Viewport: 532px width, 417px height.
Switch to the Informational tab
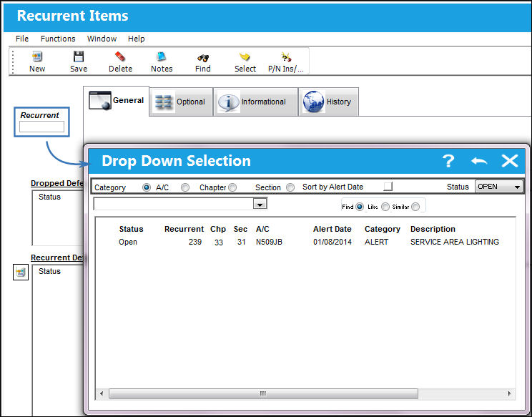[x=255, y=102]
